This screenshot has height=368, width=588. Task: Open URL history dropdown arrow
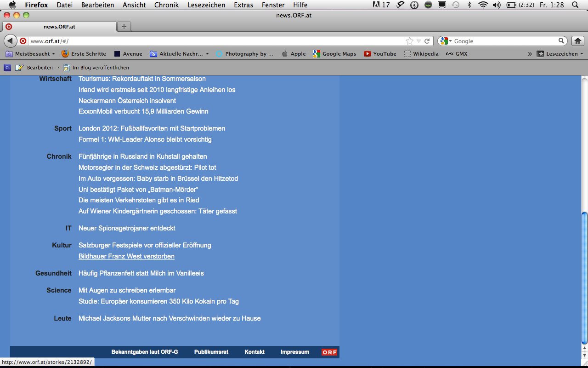tap(418, 41)
